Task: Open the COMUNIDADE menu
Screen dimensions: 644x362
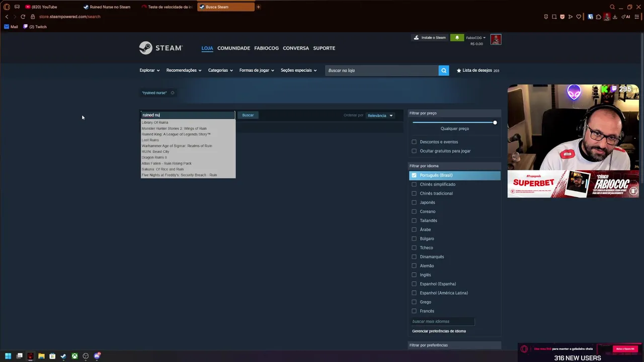Action: (x=233, y=48)
